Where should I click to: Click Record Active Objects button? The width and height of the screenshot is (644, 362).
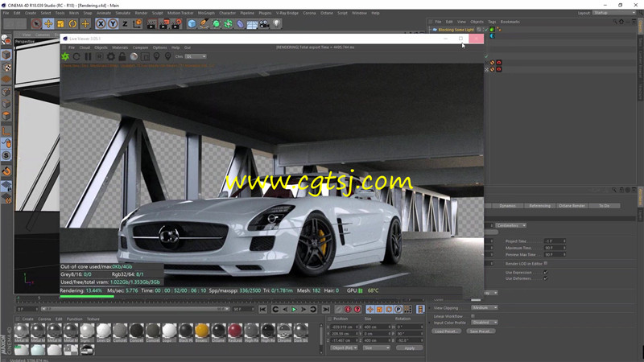pos(349,310)
